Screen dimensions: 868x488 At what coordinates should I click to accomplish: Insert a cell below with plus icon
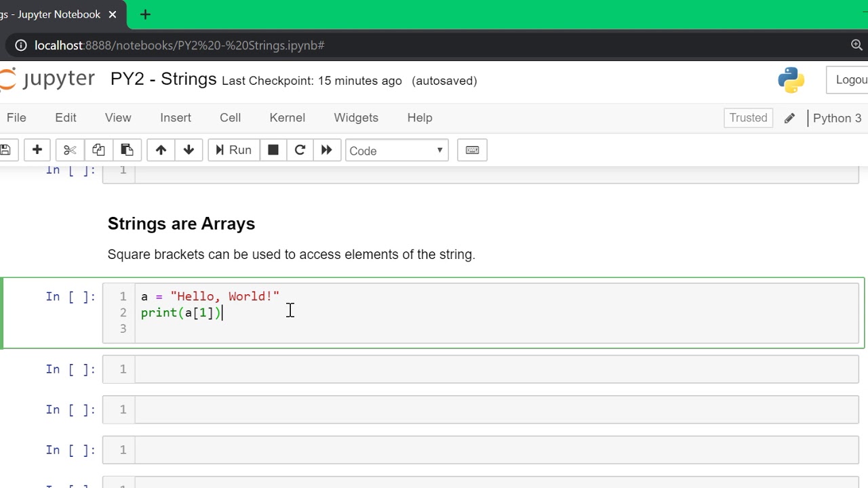[x=37, y=150]
